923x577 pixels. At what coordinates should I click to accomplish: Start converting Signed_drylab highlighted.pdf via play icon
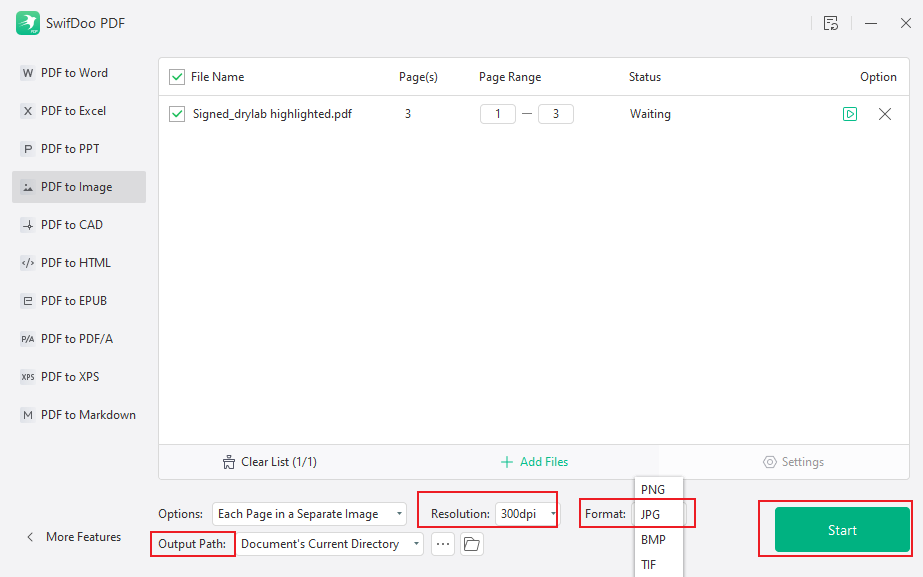[x=850, y=114]
